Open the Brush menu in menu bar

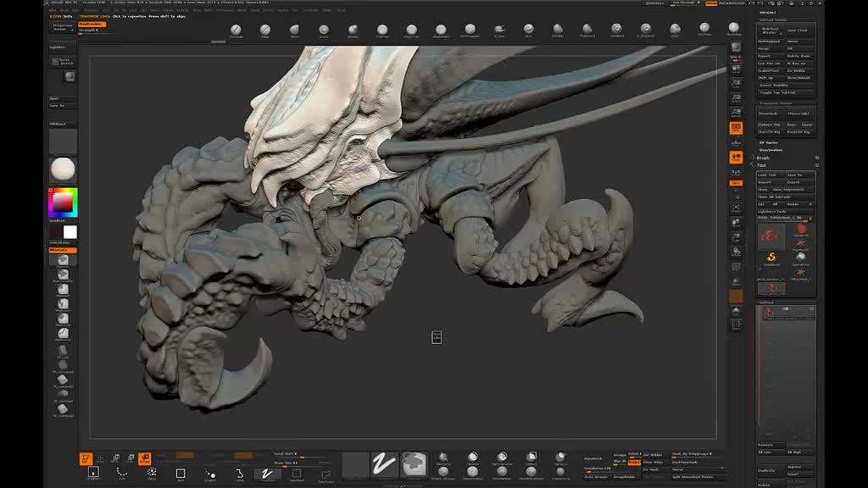click(64, 10)
